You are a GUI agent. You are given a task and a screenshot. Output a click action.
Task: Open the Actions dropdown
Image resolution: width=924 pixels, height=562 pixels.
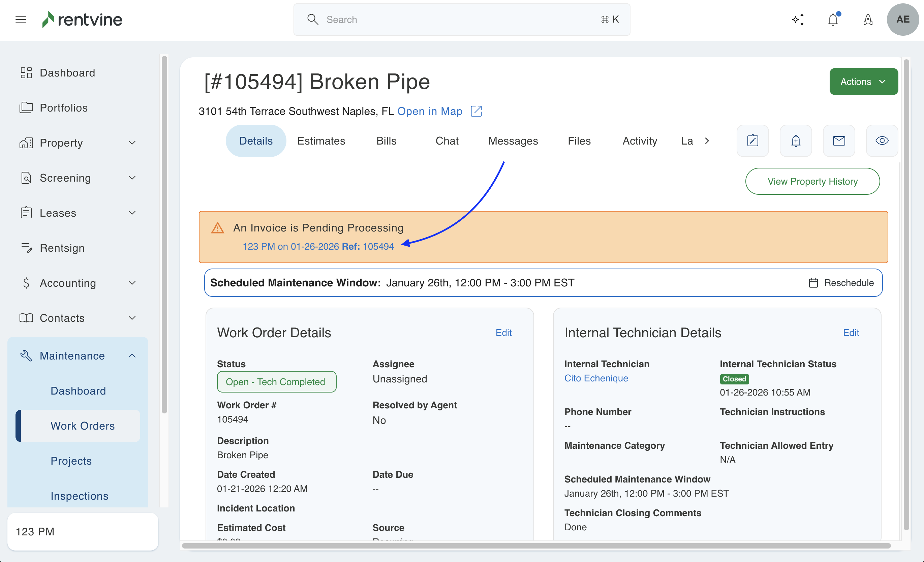(863, 82)
